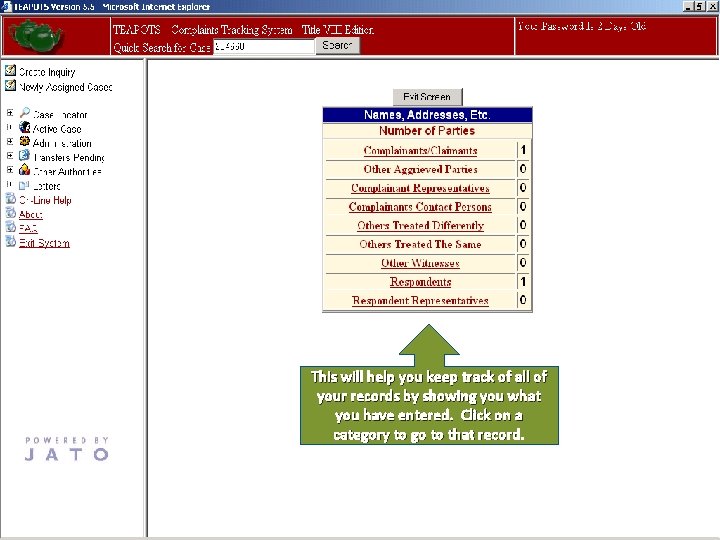Open Complainants/Claimants records
The width and height of the screenshot is (720, 540).
coord(420,151)
